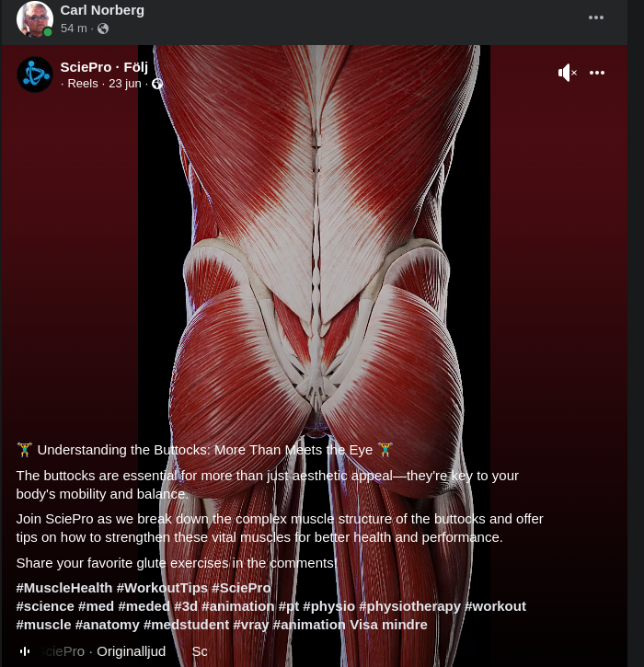The image size is (644, 667).
Task: Collapse the caption with Visa mindre
Action: point(388,625)
